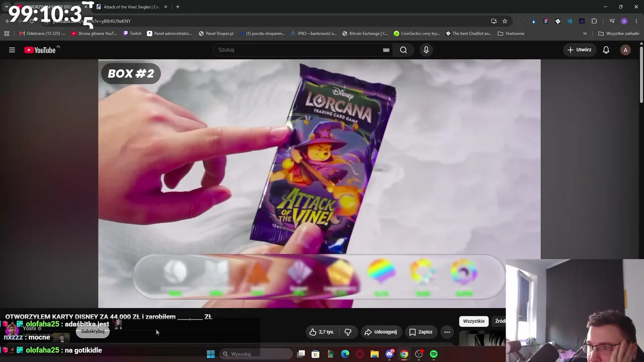Viewport: 644px width, 362px height.
Task: Open Spotify from the taskbar
Action: (x=434, y=354)
